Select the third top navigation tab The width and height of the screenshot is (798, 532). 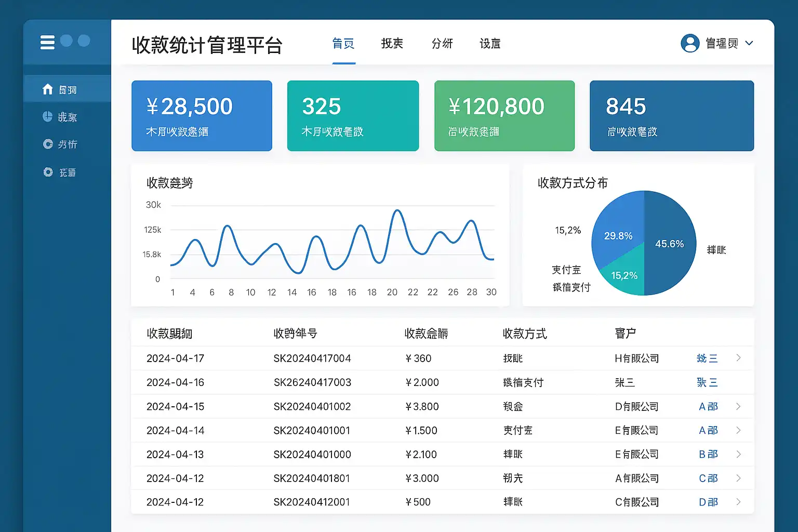[442, 44]
